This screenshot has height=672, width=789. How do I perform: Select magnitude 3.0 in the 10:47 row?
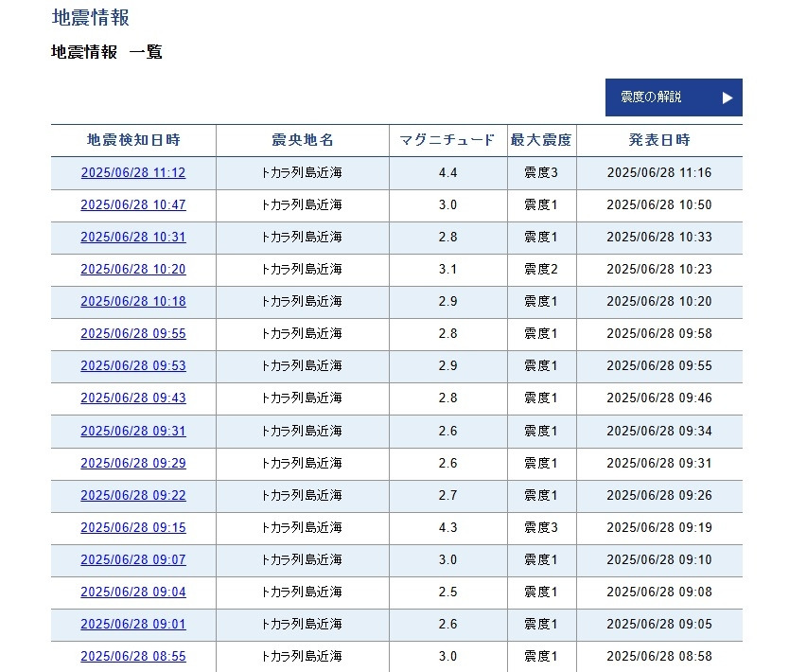tap(447, 204)
